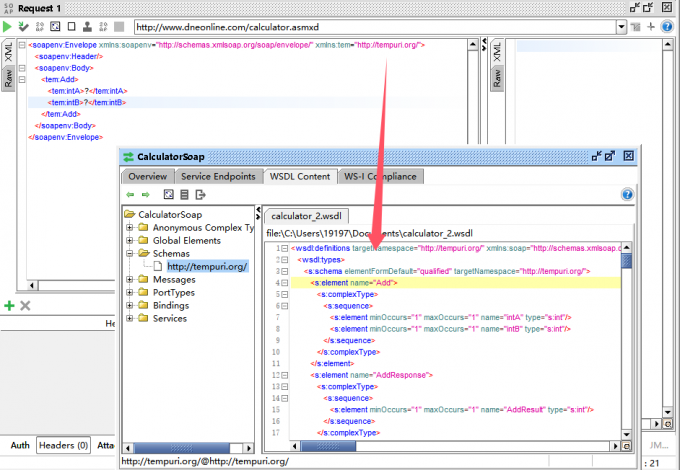Click the CalculatorSoap window's green arrows title icon
680x470 pixels.
pos(128,157)
